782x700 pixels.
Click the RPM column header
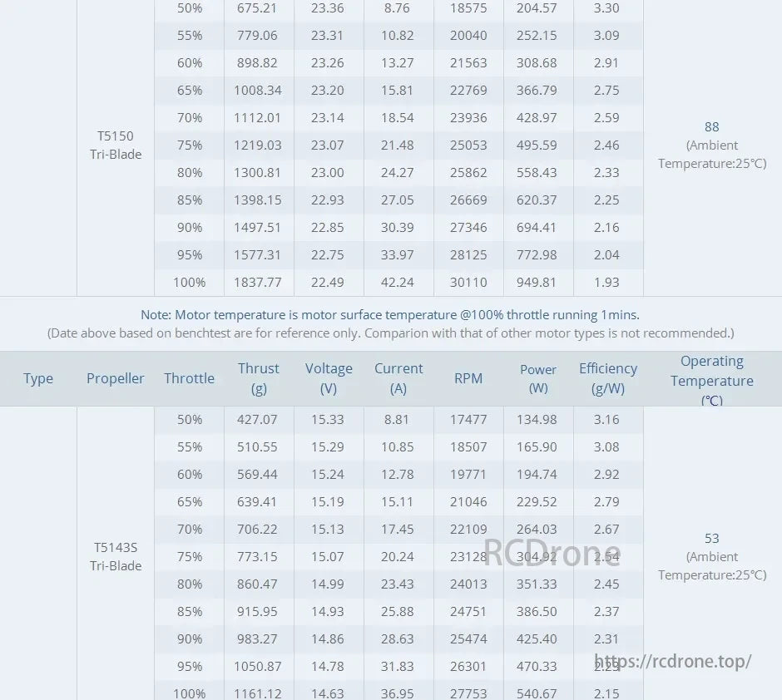tap(468, 378)
